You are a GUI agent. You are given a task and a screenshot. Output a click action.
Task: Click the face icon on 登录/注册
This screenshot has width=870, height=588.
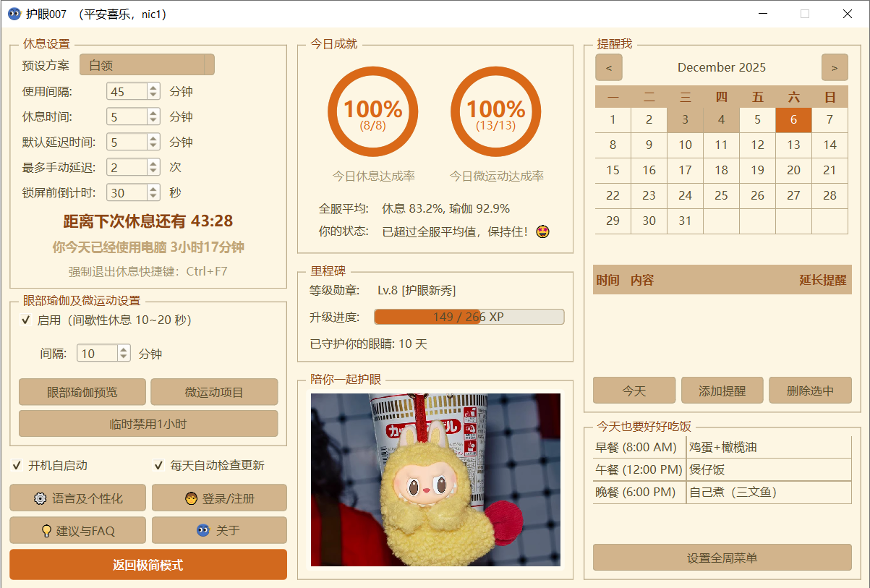191,498
